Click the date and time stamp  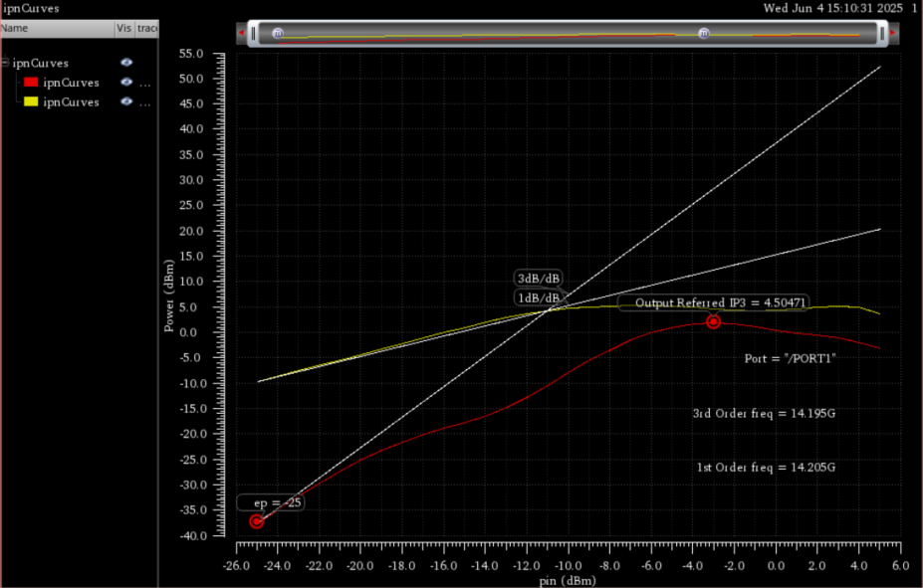click(x=833, y=8)
